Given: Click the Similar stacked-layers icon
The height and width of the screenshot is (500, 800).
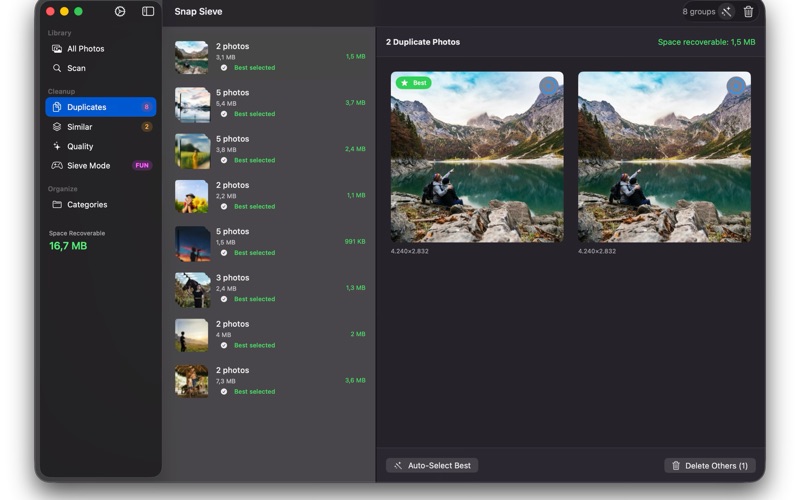Looking at the screenshot, I should [57, 127].
